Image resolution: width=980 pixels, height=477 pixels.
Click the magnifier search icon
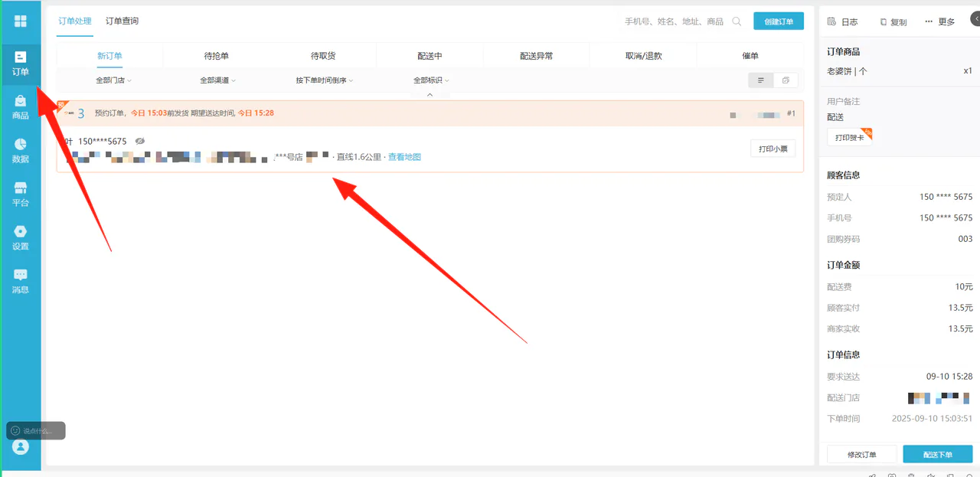pos(737,21)
